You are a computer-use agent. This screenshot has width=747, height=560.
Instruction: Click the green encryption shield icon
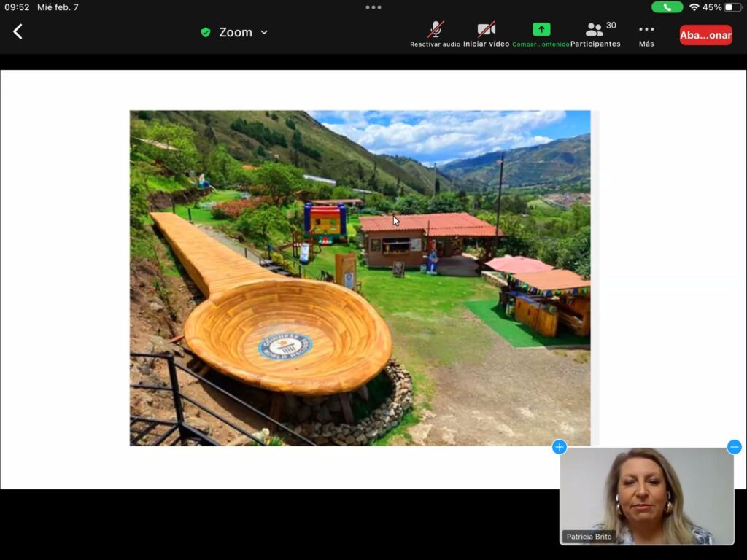point(206,32)
